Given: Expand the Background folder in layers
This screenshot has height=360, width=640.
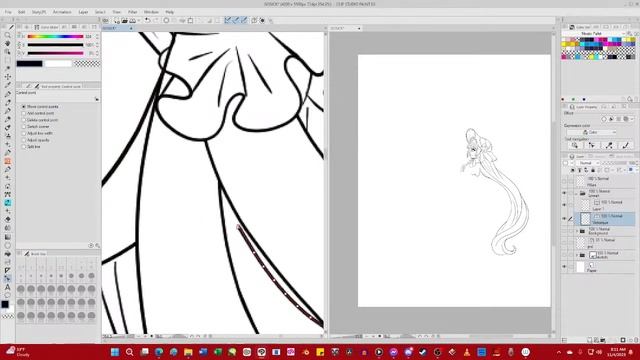Looking at the screenshot, I should click(577, 231).
